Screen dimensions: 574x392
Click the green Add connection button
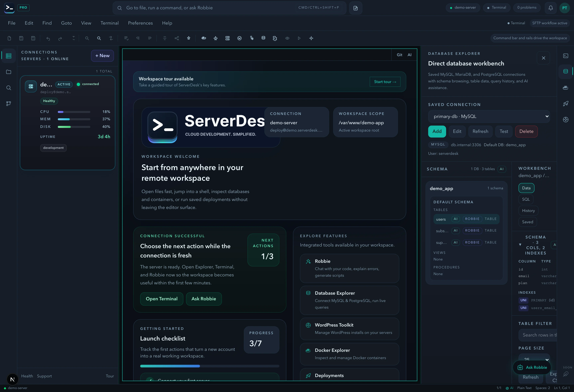[x=437, y=131]
